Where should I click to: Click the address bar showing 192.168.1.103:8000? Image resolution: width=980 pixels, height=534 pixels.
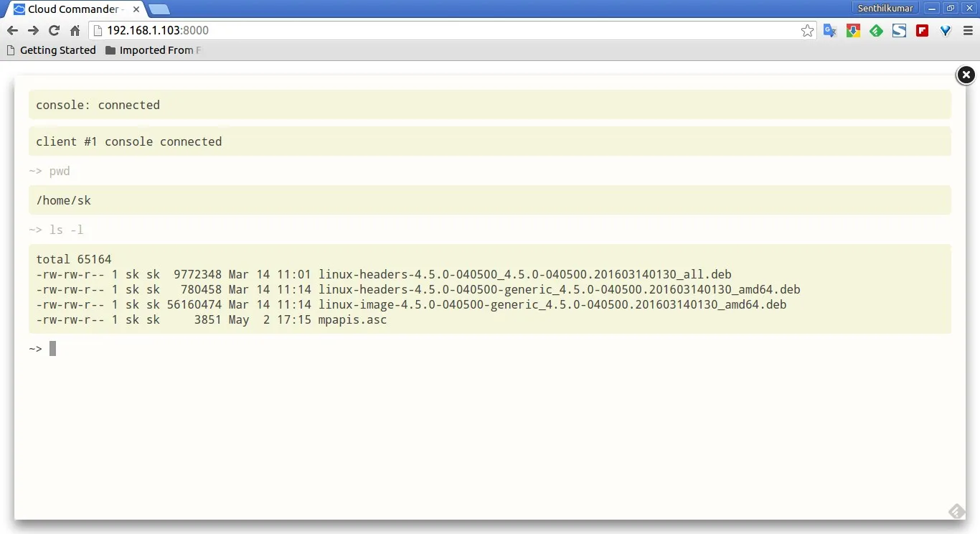pyautogui.click(x=445, y=31)
